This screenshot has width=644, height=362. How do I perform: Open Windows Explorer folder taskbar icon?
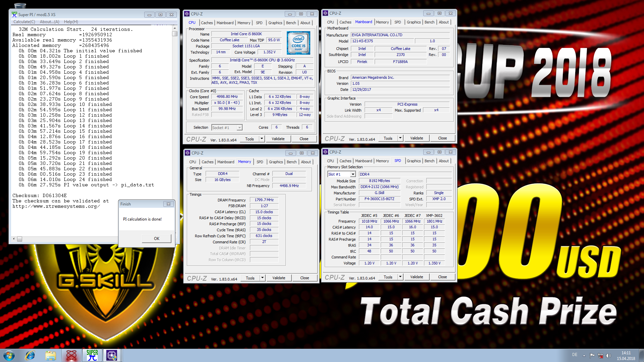pos(51,355)
